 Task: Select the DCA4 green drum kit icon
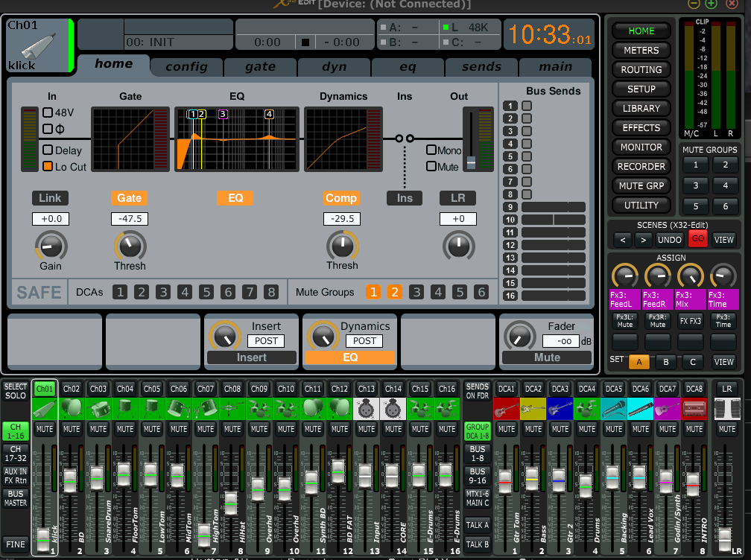click(587, 410)
